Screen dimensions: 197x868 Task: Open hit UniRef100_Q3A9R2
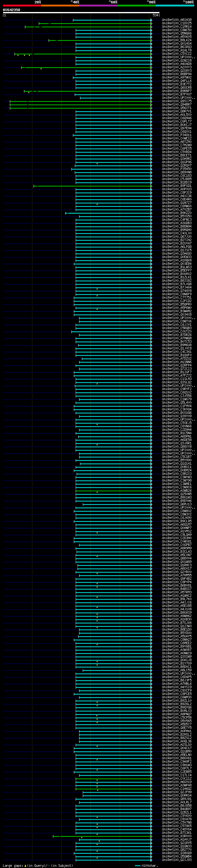pos(177,159)
